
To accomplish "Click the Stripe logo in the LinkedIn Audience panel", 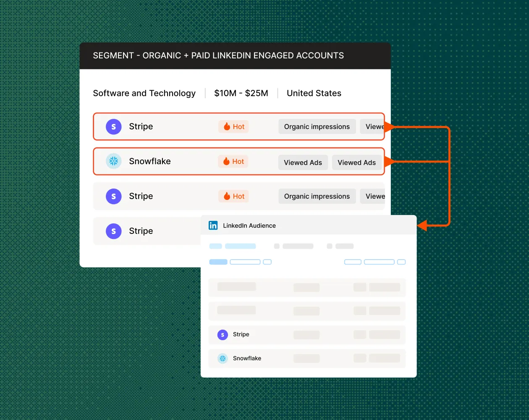I will click(x=223, y=335).
